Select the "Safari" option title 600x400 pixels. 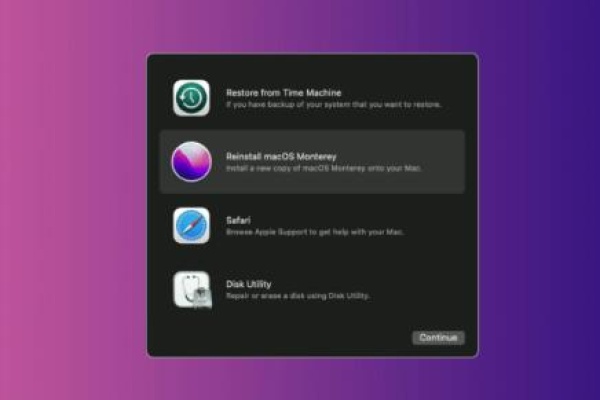238,220
